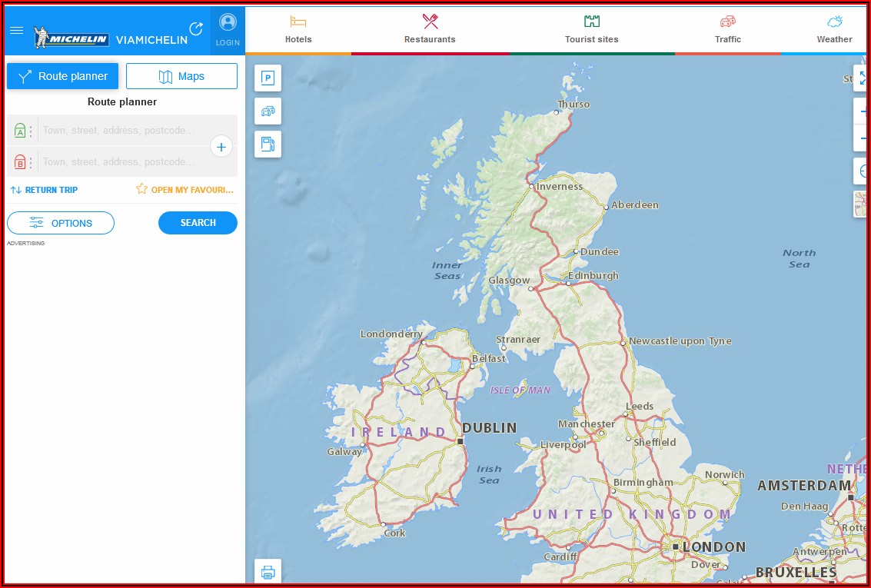Open the Restaurants tab

(x=430, y=29)
